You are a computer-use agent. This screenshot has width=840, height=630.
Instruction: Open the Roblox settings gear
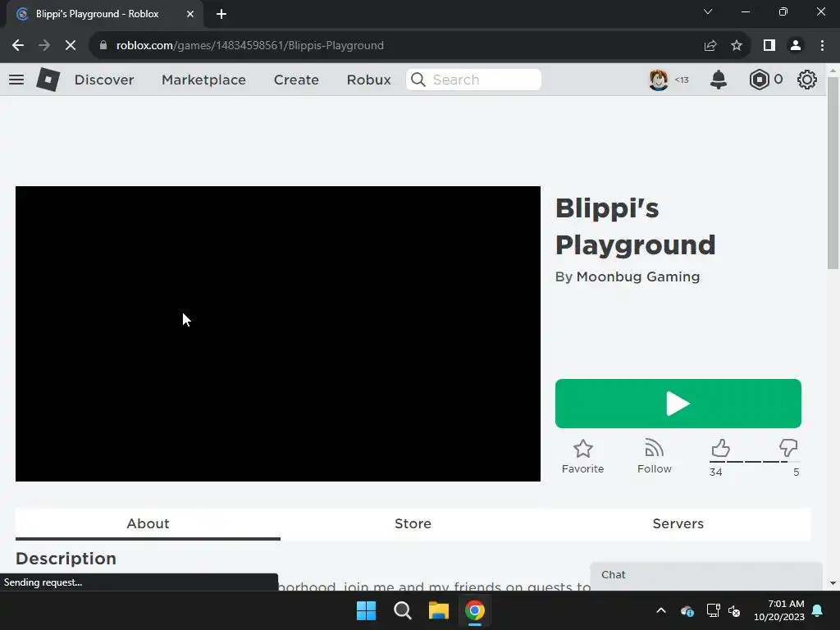coord(807,80)
